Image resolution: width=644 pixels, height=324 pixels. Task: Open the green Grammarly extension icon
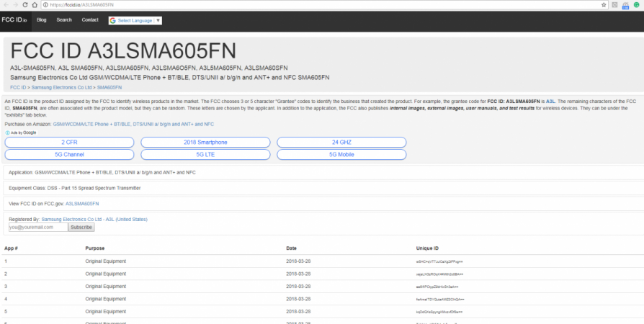pyautogui.click(x=636, y=5)
